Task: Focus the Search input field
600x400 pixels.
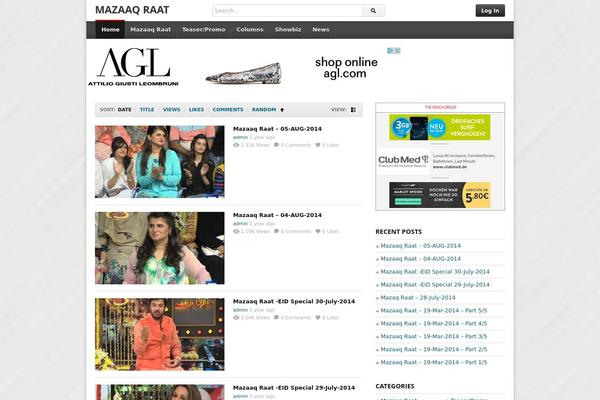Action: point(287,11)
